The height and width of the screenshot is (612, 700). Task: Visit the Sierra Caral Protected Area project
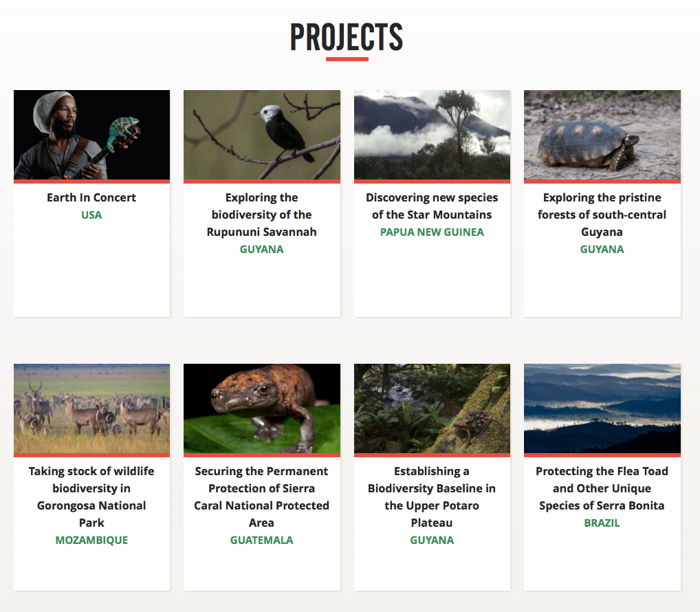point(261,496)
